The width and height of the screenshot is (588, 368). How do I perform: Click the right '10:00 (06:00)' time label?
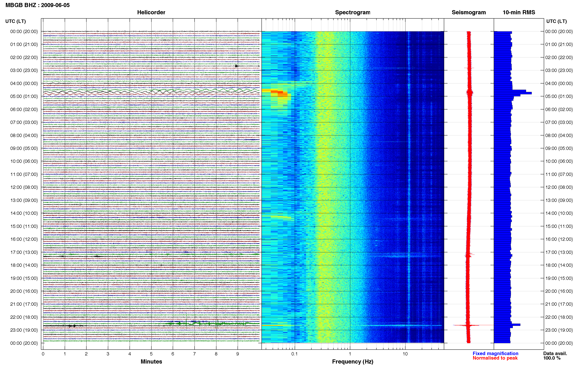(x=559, y=161)
